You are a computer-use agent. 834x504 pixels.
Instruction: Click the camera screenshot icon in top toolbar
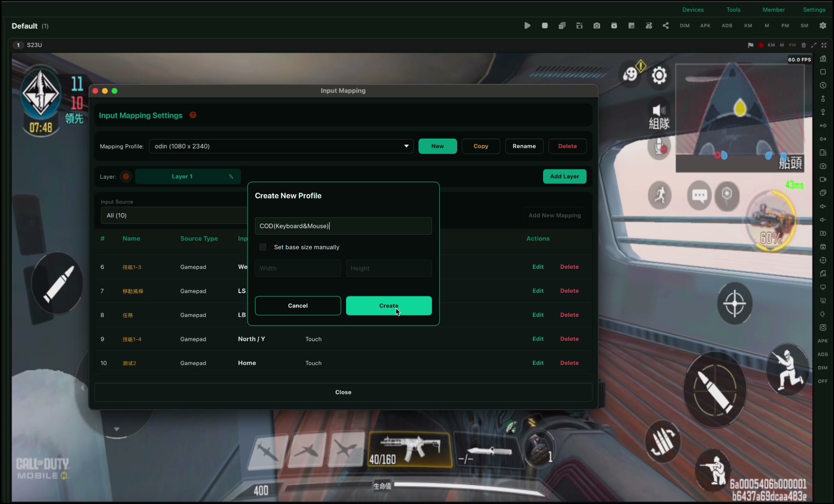(597, 26)
